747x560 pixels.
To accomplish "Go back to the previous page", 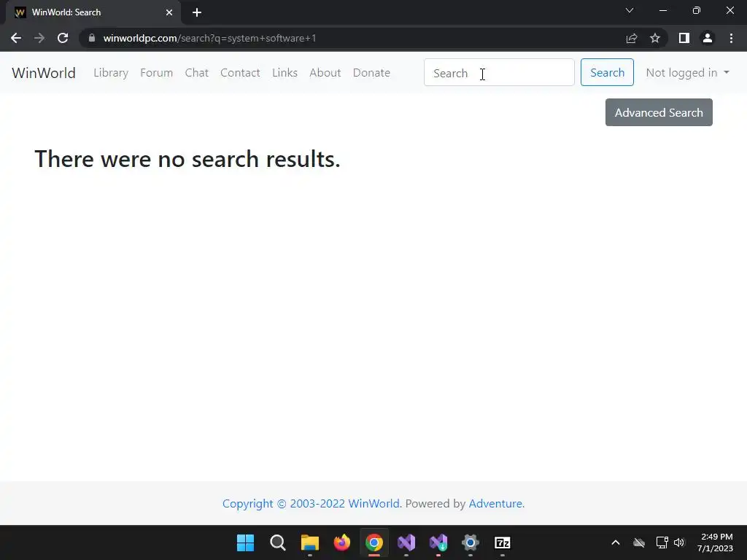I will click(x=16, y=38).
